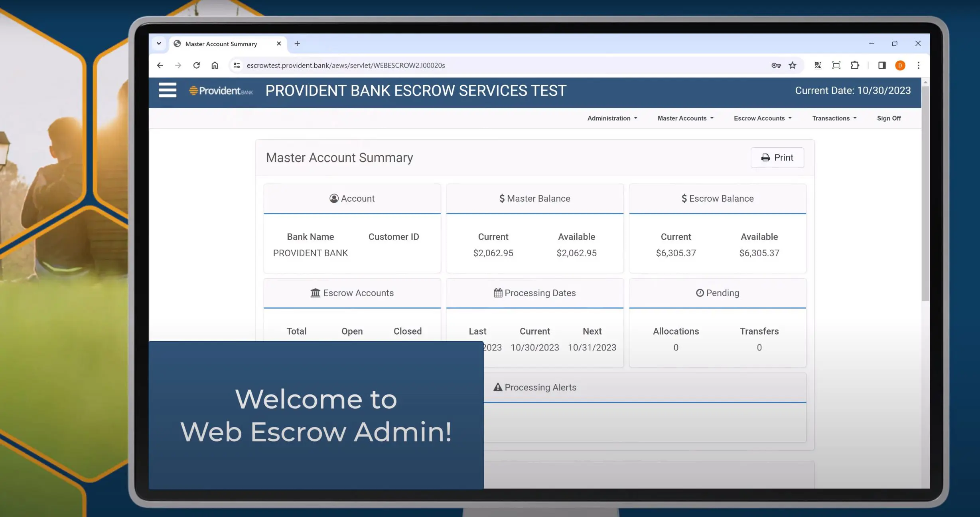This screenshot has height=517, width=980.
Task: Open the tab search dropdown arrow
Action: (x=159, y=44)
